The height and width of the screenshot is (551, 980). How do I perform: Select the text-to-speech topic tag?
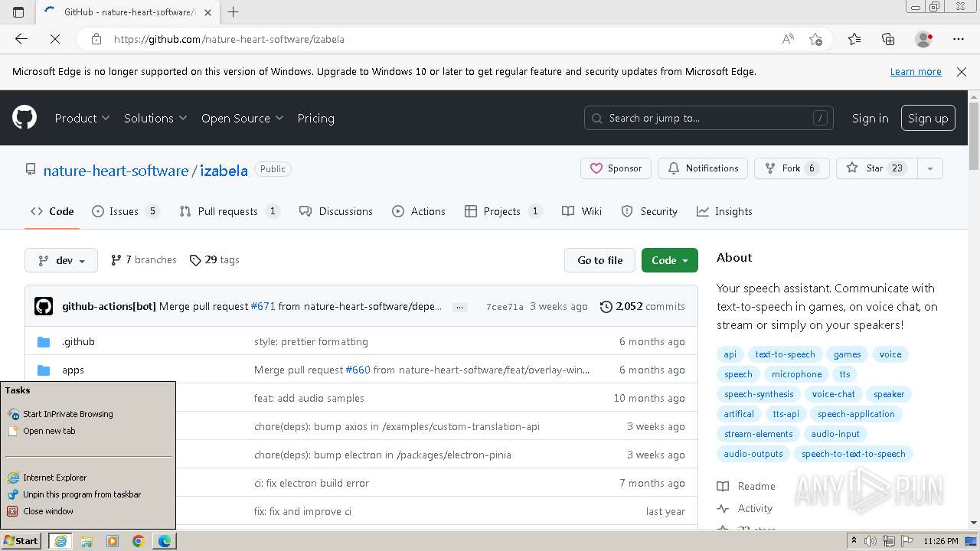click(785, 354)
